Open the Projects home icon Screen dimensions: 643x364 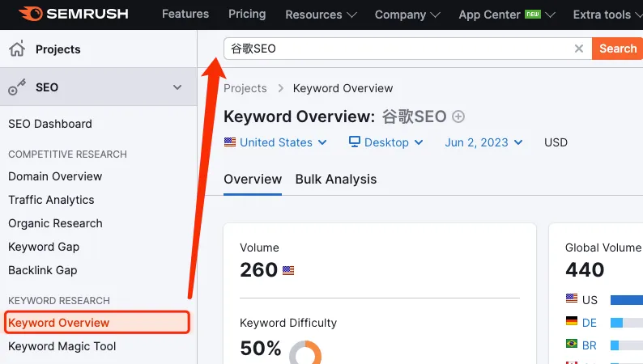point(17,49)
